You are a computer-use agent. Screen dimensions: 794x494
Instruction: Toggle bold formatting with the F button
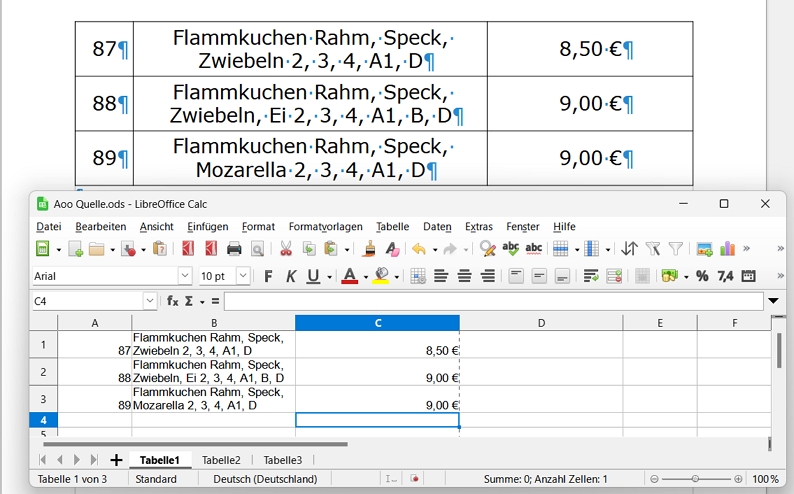[x=268, y=276]
